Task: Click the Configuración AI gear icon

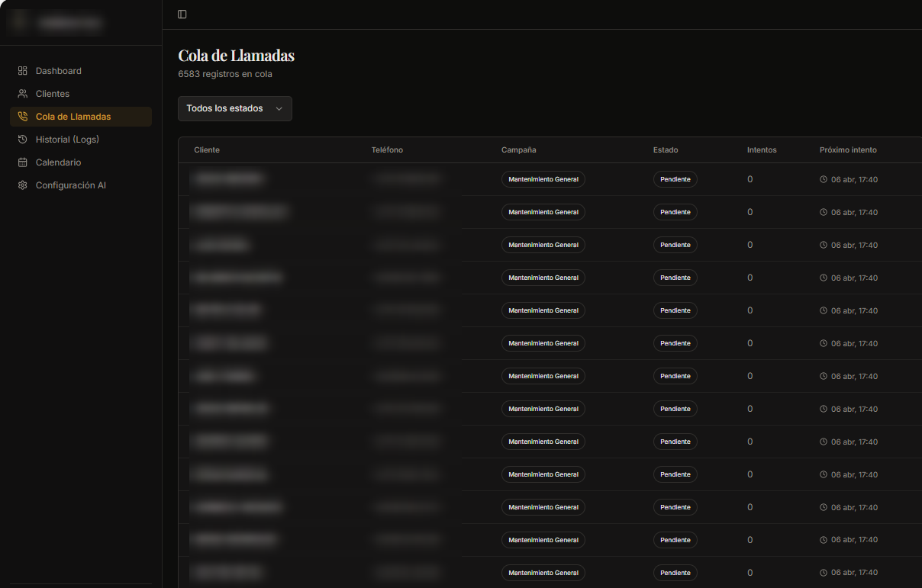Action: [x=23, y=185]
